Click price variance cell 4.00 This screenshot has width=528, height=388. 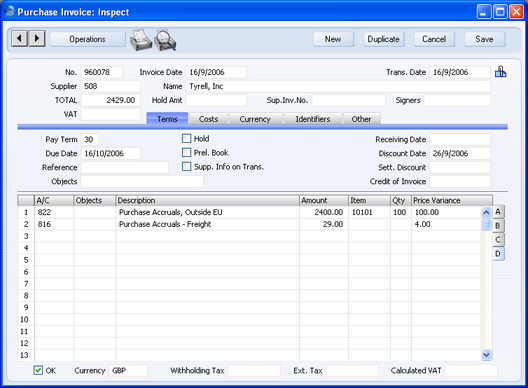pos(446,224)
